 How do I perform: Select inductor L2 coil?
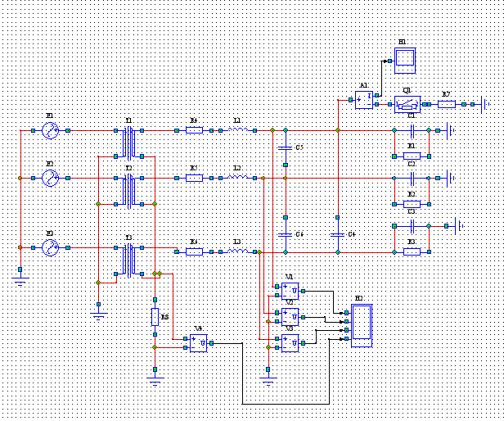pyautogui.click(x=238, y=177)
